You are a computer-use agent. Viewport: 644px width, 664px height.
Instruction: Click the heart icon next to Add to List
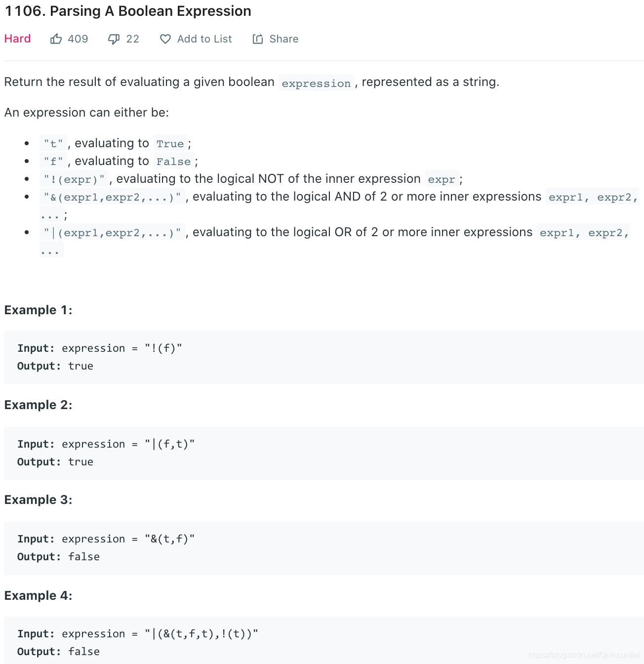coord(165,39)
